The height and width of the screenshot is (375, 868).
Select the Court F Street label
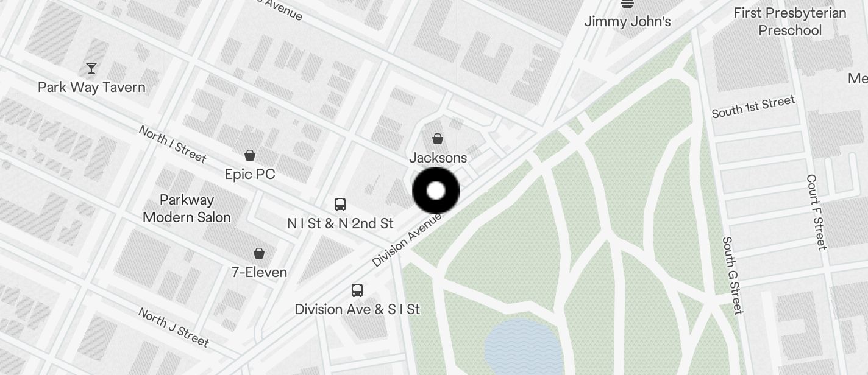pyautogui.click(x=817, y=212)
